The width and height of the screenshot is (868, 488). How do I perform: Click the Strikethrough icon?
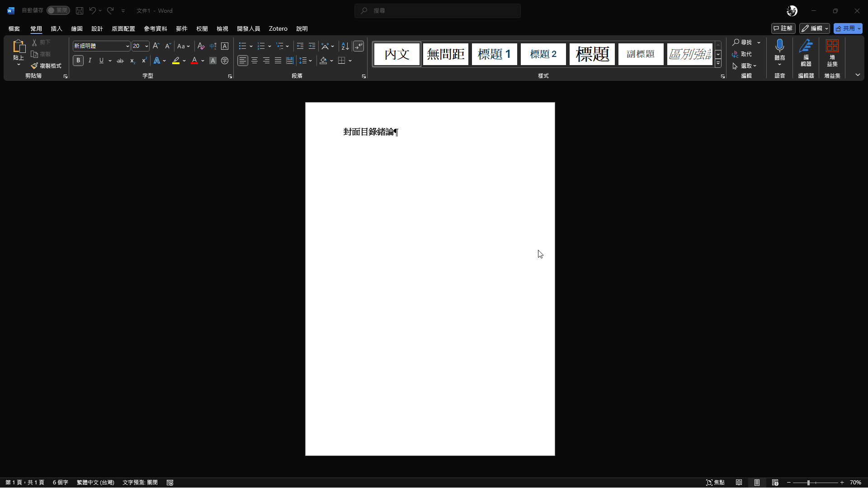tap(120, 61)
